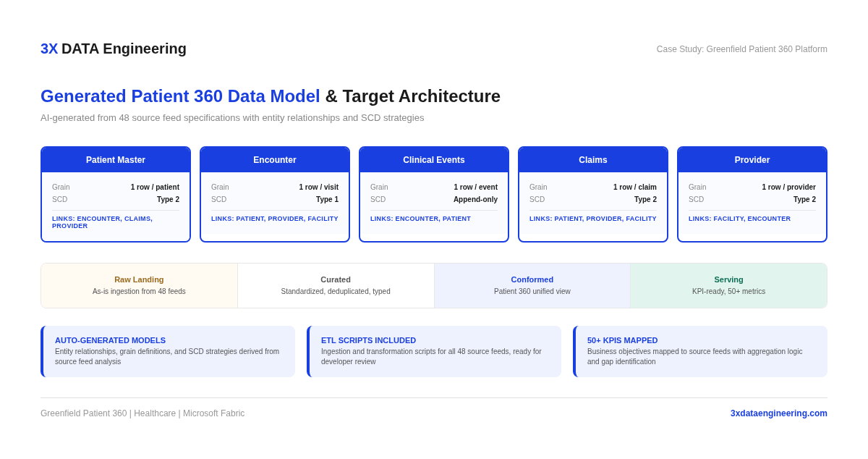
Task: Click the Type 2 SCD value in Claims
Action: (x=645, y=200)
